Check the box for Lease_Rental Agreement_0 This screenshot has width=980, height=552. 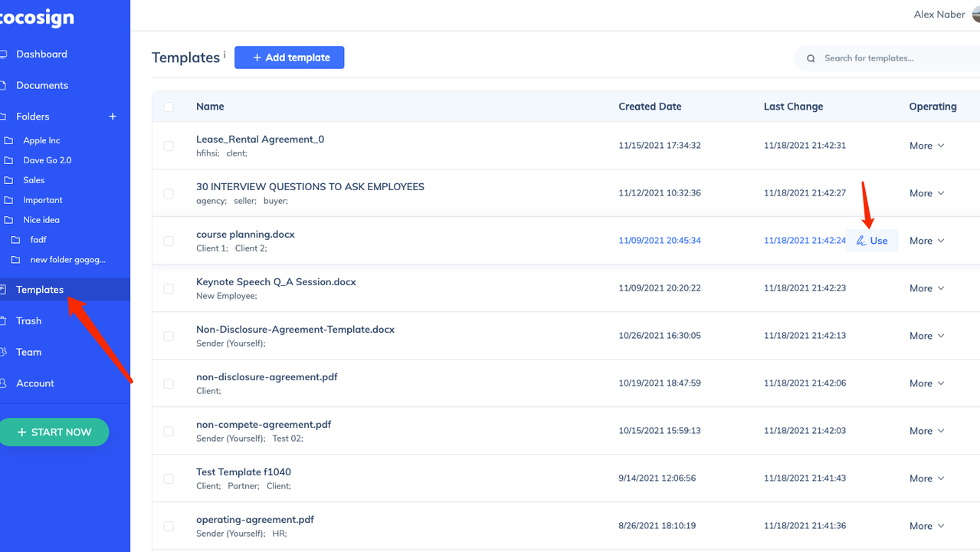click(169, 146)
